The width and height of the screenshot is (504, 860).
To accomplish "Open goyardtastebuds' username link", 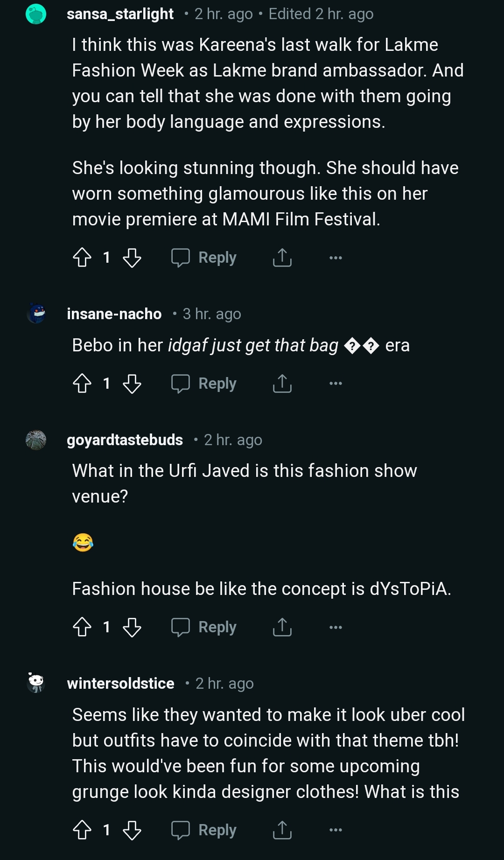I will 125,440.
